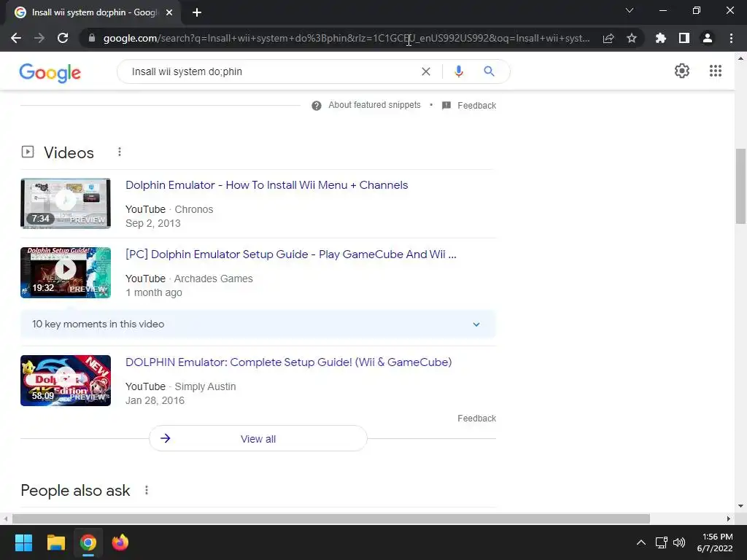Click Feedback below the videos list

point(477,418)
